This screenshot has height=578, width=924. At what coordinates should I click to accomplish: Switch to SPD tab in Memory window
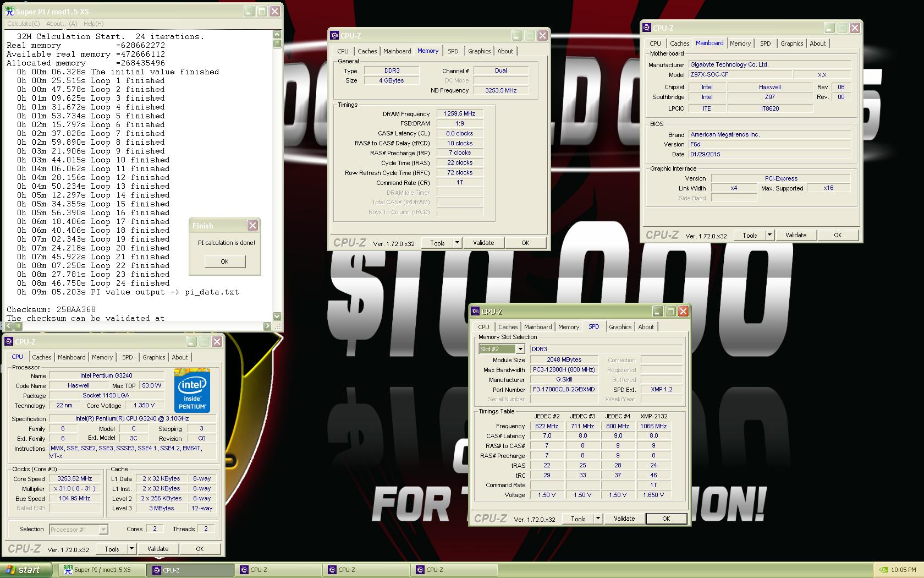453,51
